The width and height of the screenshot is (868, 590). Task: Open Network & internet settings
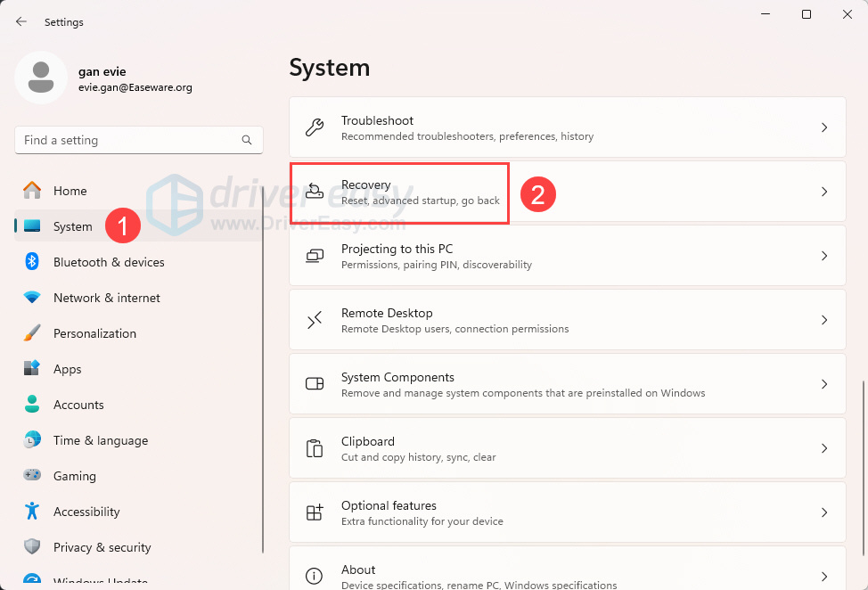(107, 298)
